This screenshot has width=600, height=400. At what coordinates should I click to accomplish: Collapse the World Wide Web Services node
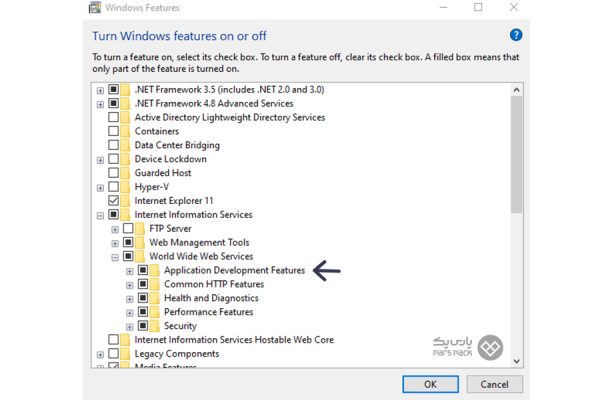point(115,257)
